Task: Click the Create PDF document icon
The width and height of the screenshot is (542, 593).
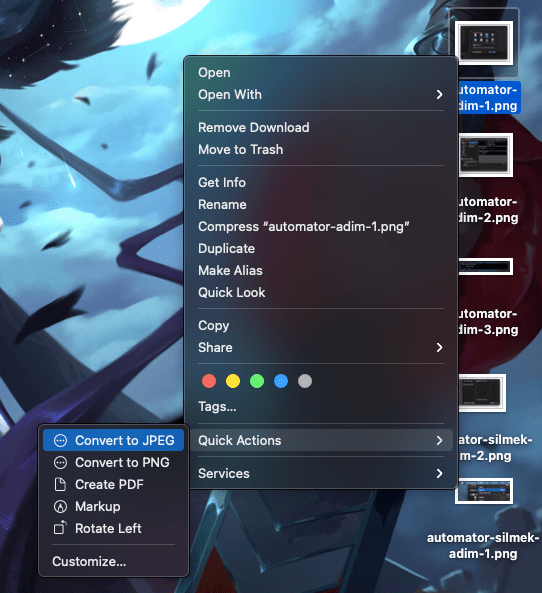Action: [x=61, y=484]
